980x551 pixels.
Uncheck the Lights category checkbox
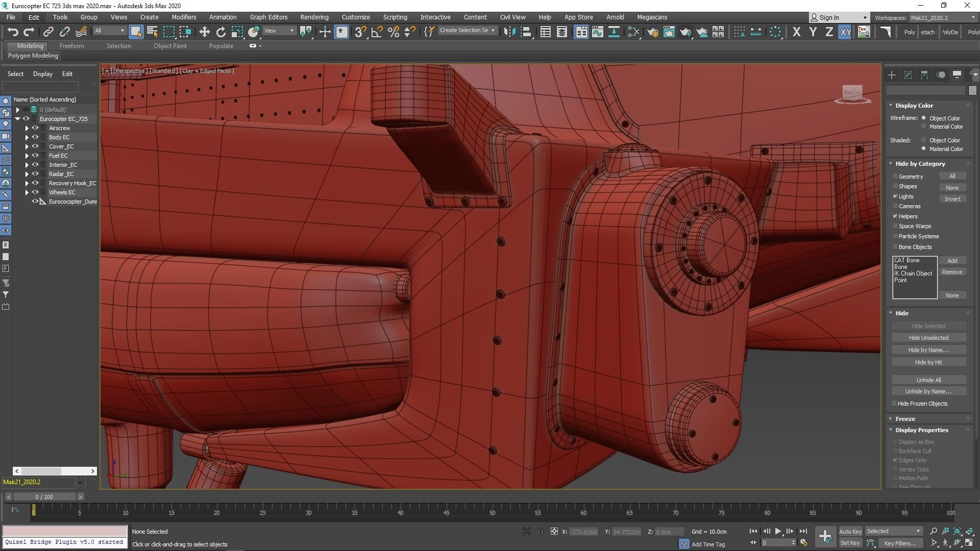(x=895, y=196)
